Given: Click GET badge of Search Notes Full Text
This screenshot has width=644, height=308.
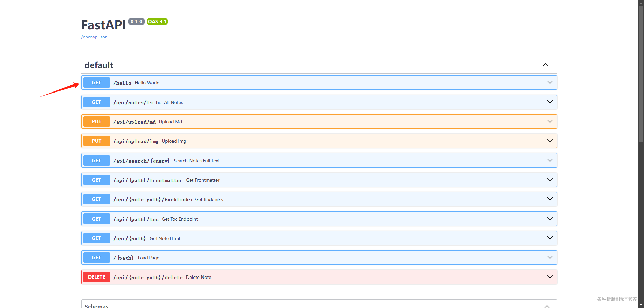Looking at the screenshot, I should pos(97,161).
